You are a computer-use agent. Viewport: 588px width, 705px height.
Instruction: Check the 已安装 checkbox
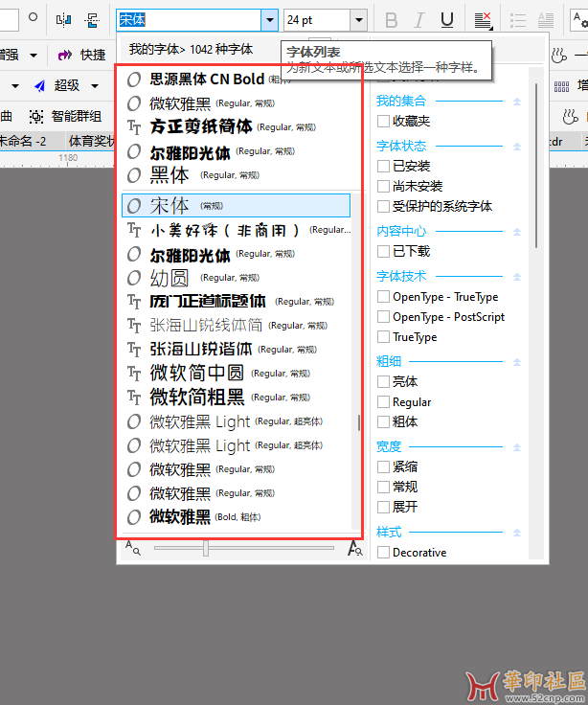coord(383,166)
